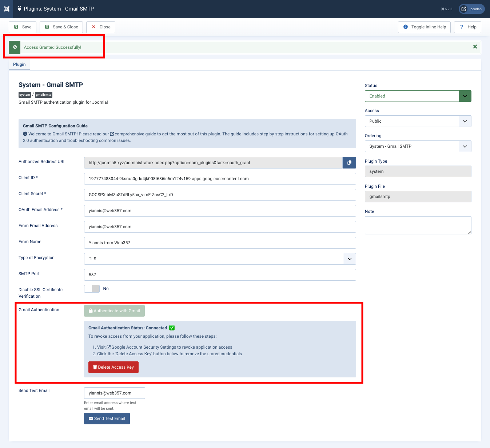
Task: Click Authenticate with Gmail button
Action: 114,311
